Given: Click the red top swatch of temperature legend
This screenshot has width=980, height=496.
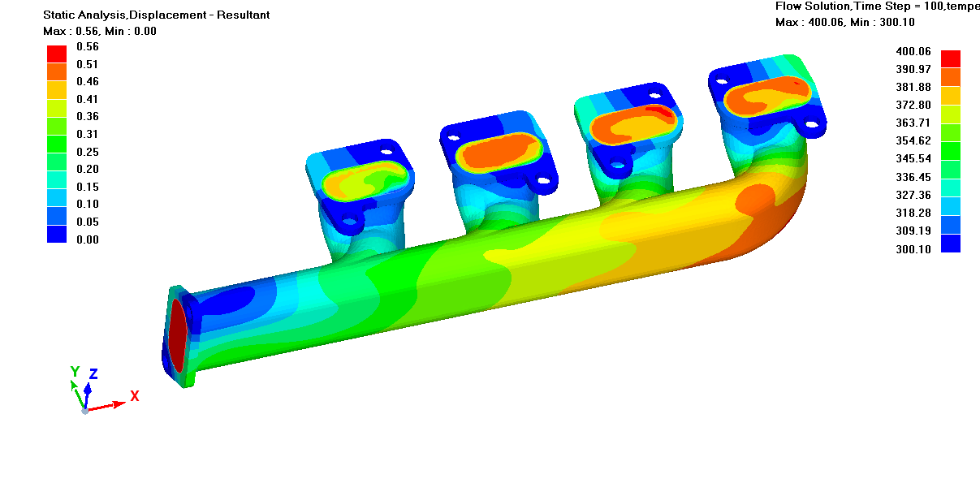Looking at the screenshot, I should point(951,58).
